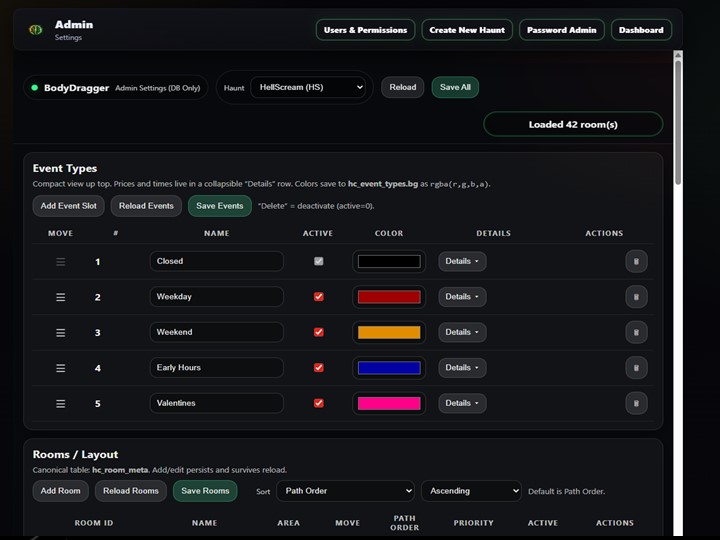Toggle Active checkbox for Early Hours
Viewport: 720px width, 540px height.
[318, 367]
